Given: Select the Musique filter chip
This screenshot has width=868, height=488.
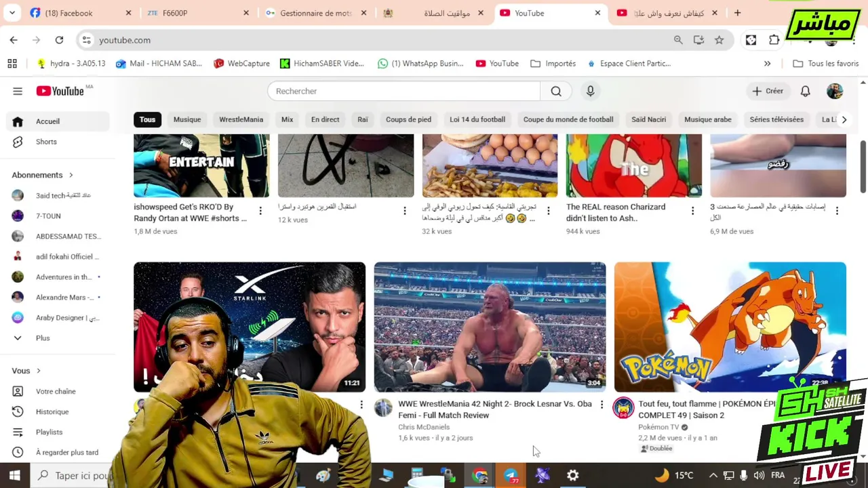Looking at the screenshot, I should pyautogui.click(x=187, y=119).
